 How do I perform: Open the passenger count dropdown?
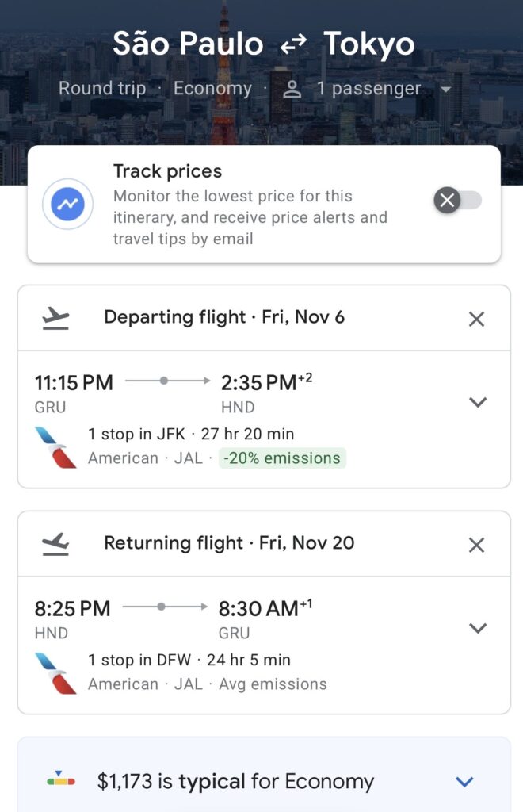point(445,90)
